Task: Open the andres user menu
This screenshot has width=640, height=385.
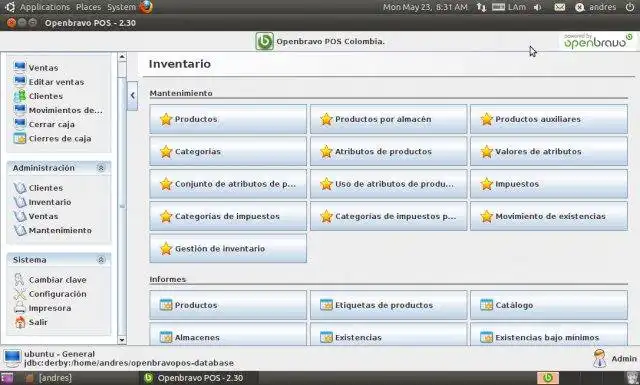Action: point(596,7)
